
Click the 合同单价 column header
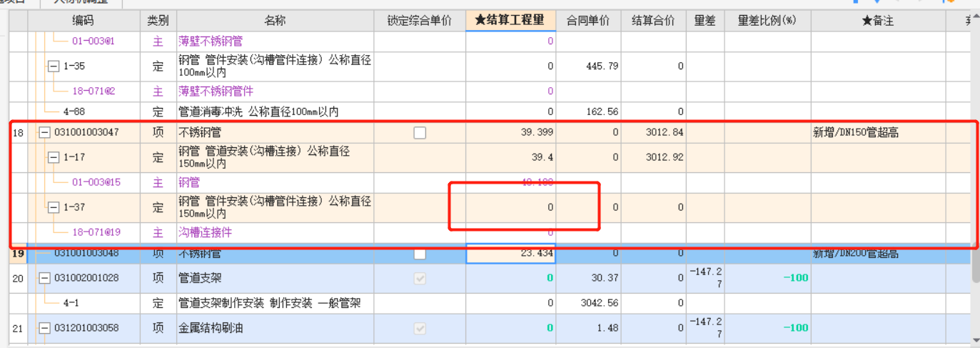coord(588,21)
